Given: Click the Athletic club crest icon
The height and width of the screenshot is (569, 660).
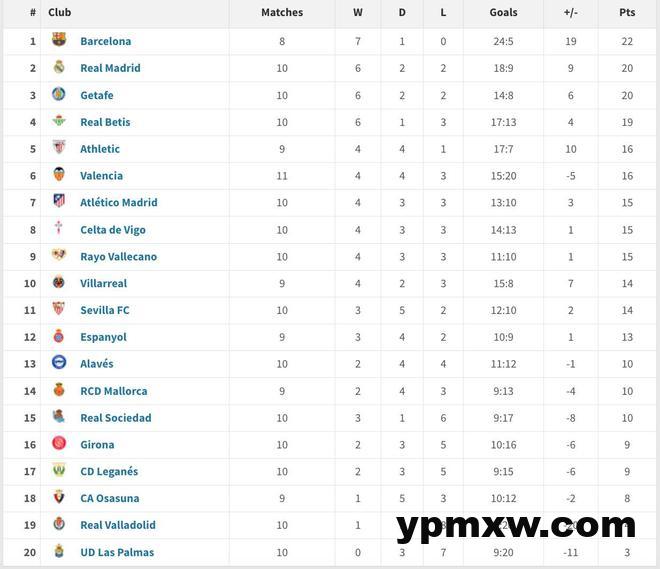Looking at the screenshot, I should pos(59,148).
